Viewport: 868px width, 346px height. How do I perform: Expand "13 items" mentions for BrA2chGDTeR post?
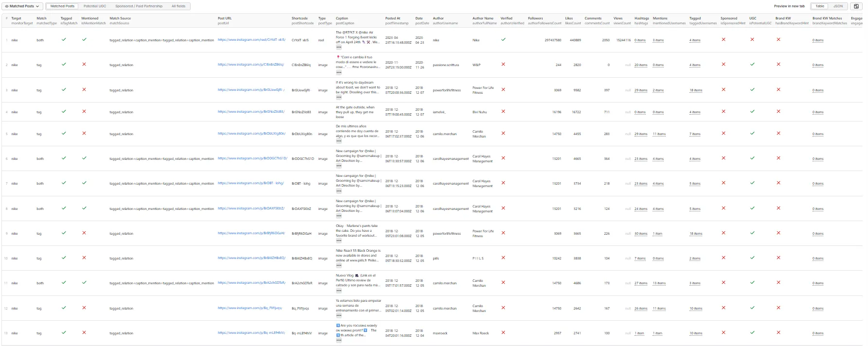[x=659, y=283]
